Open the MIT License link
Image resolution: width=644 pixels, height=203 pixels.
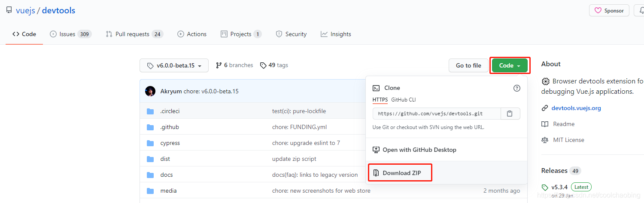coord(568,140)
